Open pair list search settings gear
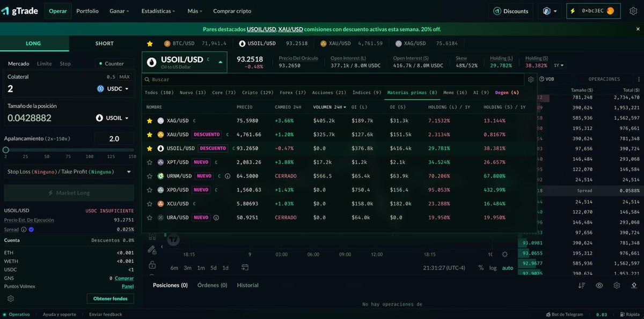The height and width of the screenshot is (319, 644). 531,79
